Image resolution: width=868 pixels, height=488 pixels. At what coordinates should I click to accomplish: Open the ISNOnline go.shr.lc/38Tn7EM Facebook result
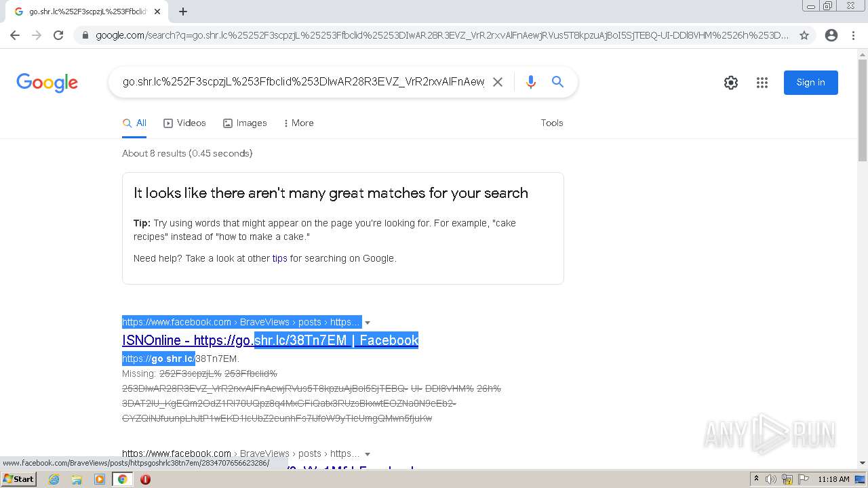[x=270, y=340]
